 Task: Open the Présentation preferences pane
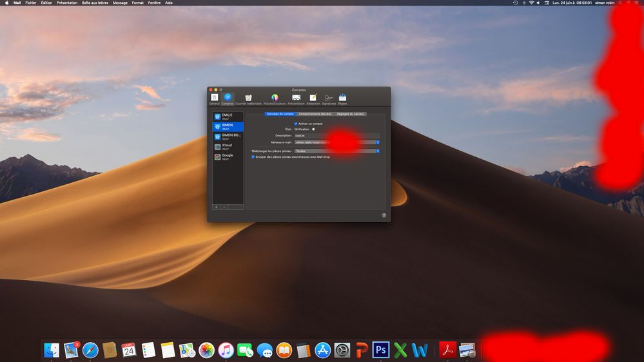point(296,99)
